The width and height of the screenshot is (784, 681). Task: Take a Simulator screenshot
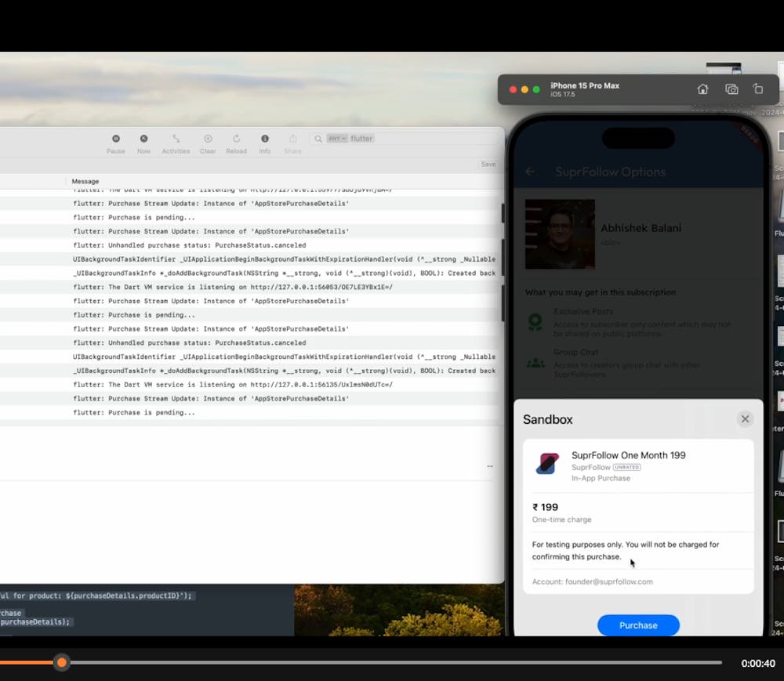click(731, 89)
